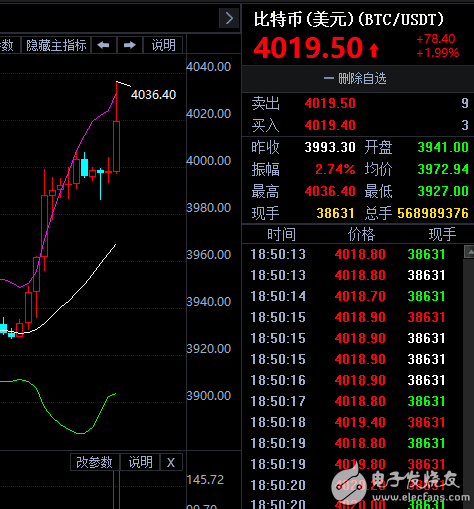
Task: Click the sell price 4019.50 in 卖出 row
Action: pos(330,103)
